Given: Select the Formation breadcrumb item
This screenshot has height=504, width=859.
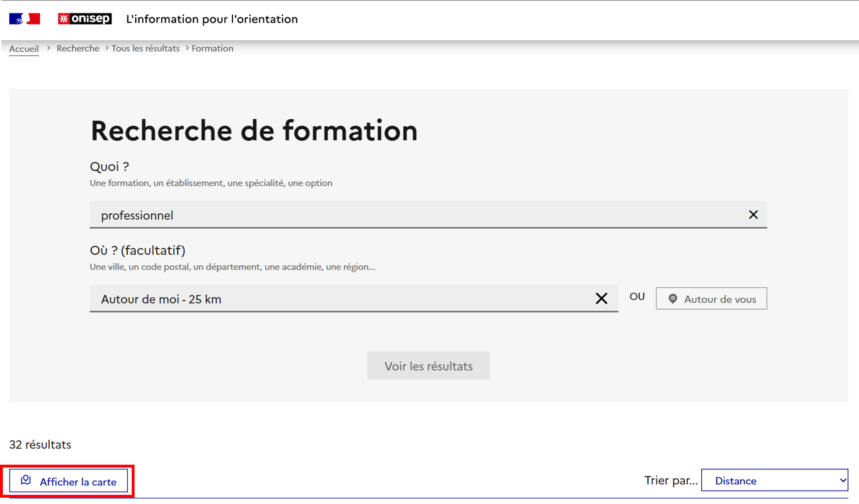Looking at the screenshot, I should tap(212, 48).
